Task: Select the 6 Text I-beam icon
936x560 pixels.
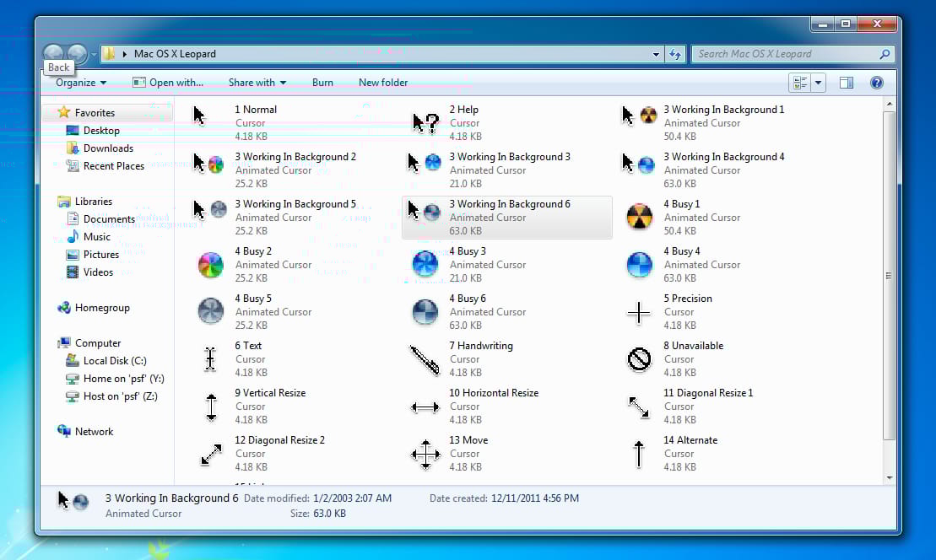Action: [210, 359]
